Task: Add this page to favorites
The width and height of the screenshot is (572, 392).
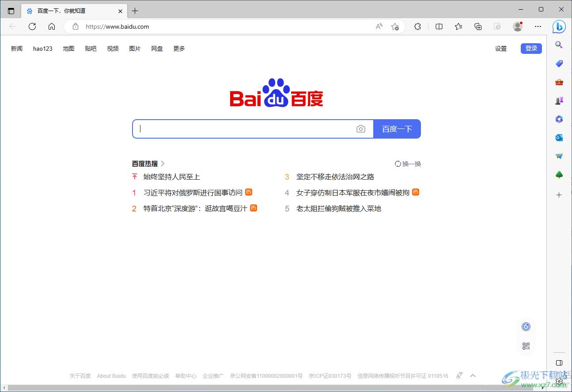Action: 395,26
